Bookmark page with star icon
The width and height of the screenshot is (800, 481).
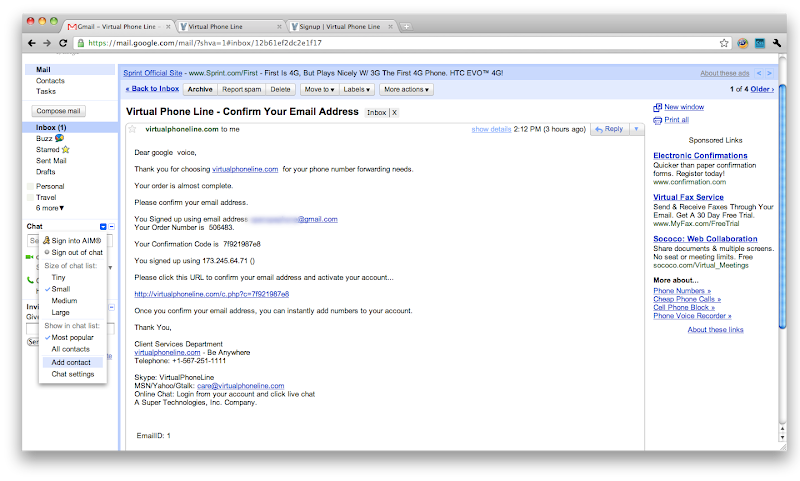click(723, 43)
